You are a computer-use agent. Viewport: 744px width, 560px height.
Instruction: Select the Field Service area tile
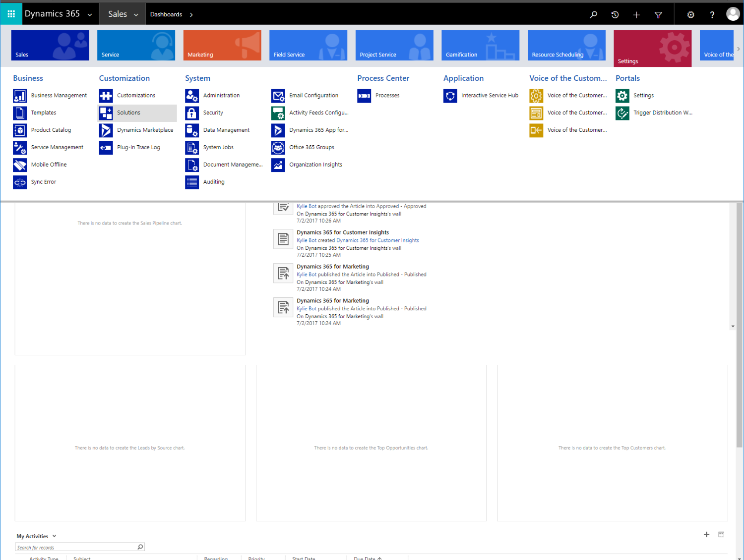[309, 45]
